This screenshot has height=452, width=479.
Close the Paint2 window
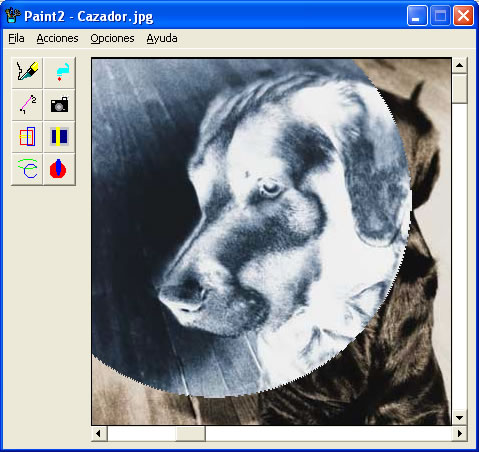463,16
